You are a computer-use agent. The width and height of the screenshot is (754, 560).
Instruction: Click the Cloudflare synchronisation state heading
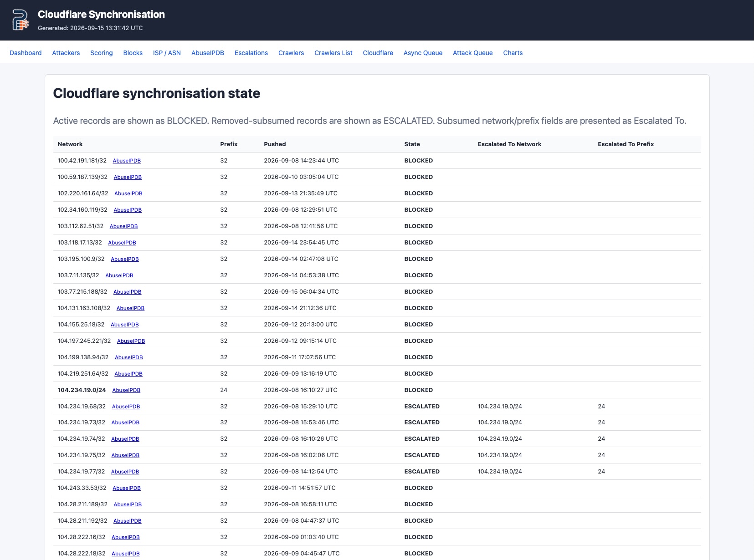coord(157,93)
